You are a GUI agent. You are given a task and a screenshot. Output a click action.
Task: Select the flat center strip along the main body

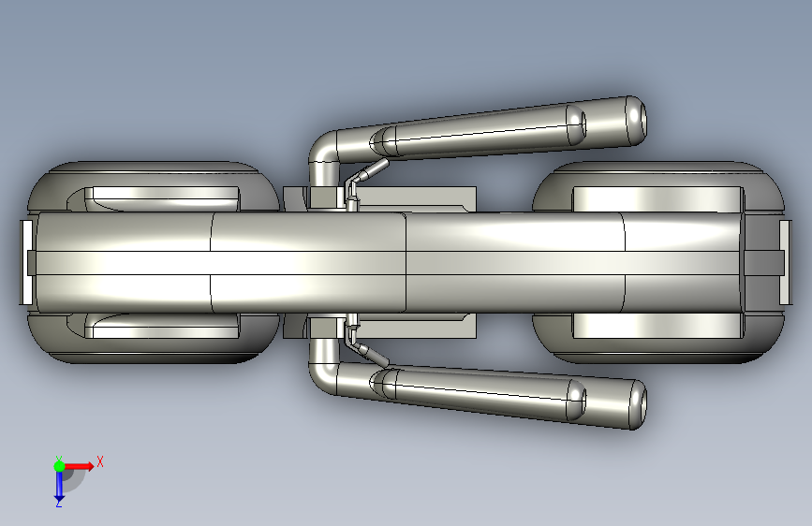(x=386, y=262)
